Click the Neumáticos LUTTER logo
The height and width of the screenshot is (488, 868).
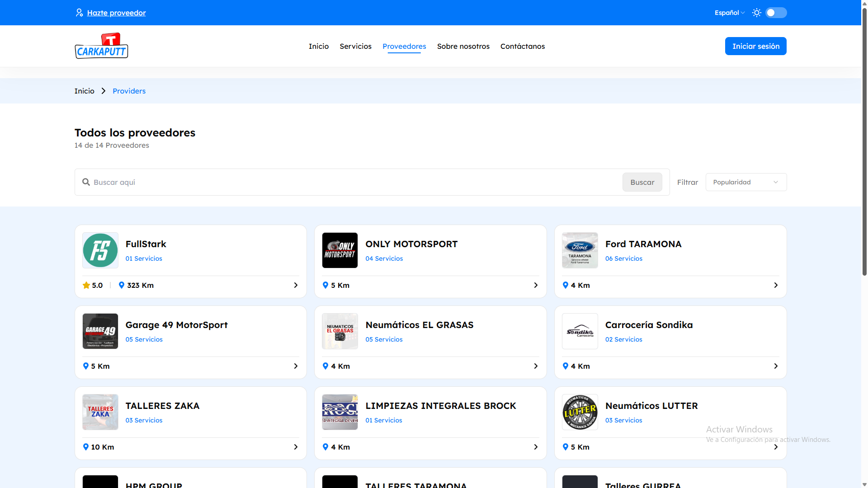click(580, 412)
